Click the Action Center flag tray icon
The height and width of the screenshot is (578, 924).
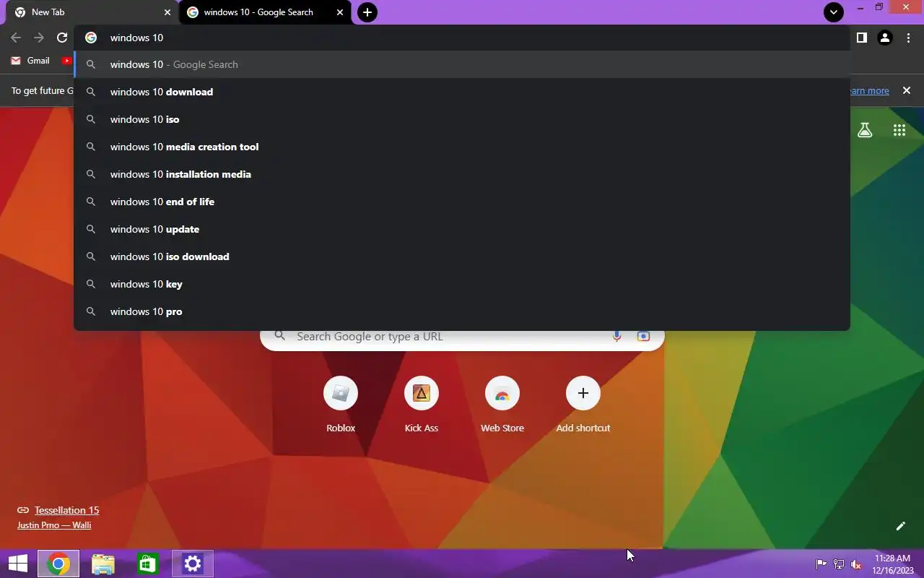tap(821, 564)
